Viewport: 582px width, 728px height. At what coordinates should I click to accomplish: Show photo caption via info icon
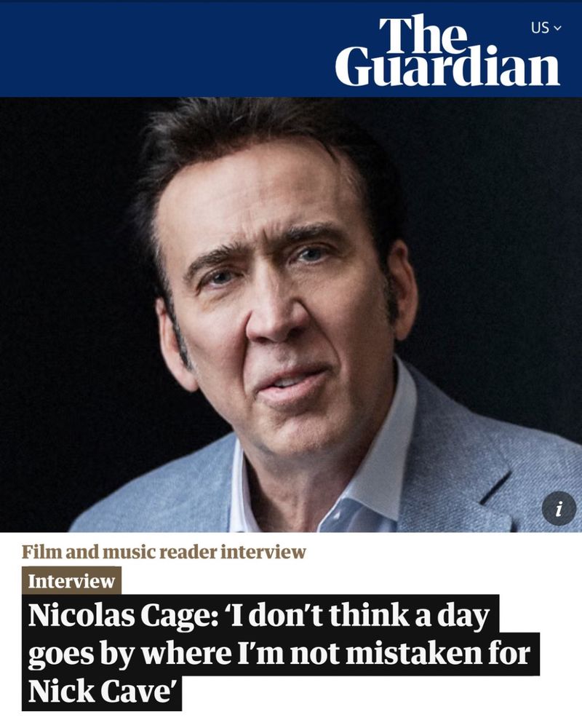559,508
